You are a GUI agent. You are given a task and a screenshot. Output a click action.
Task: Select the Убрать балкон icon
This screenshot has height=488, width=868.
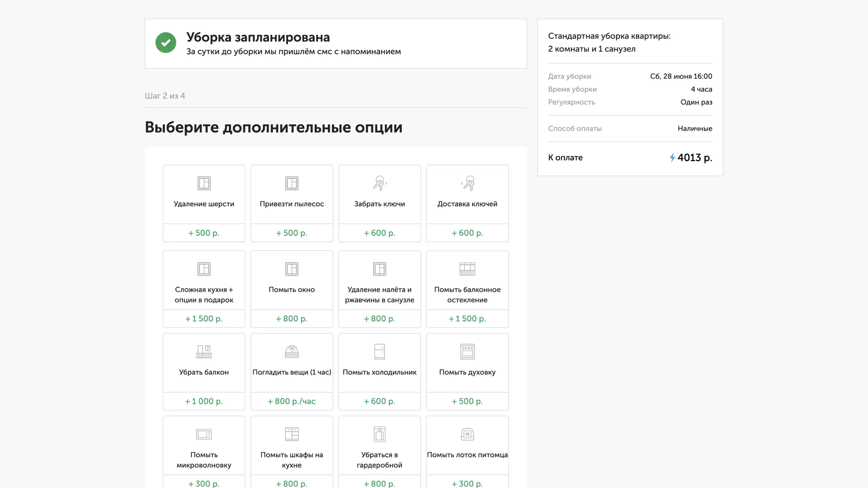point(204,351)
